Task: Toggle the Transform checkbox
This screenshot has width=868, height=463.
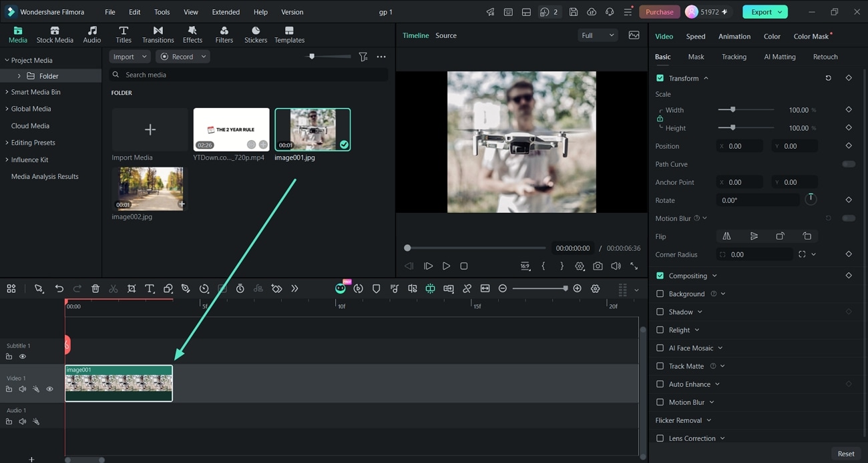Action: pos(660,78)
